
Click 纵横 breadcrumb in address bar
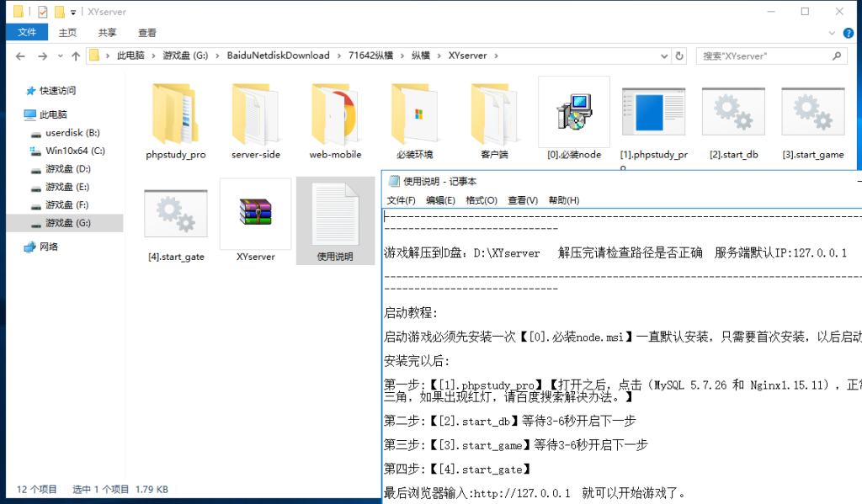click(x=421, y=56)
